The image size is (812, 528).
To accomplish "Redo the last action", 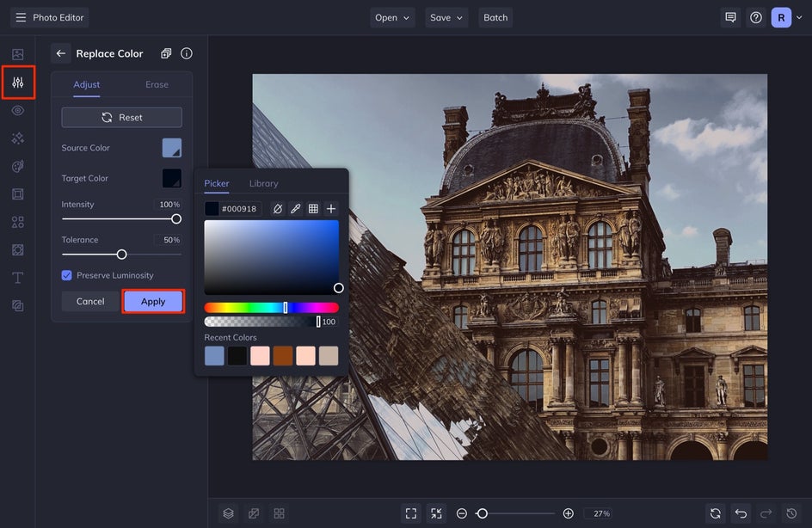I will [x=766, y=513].
